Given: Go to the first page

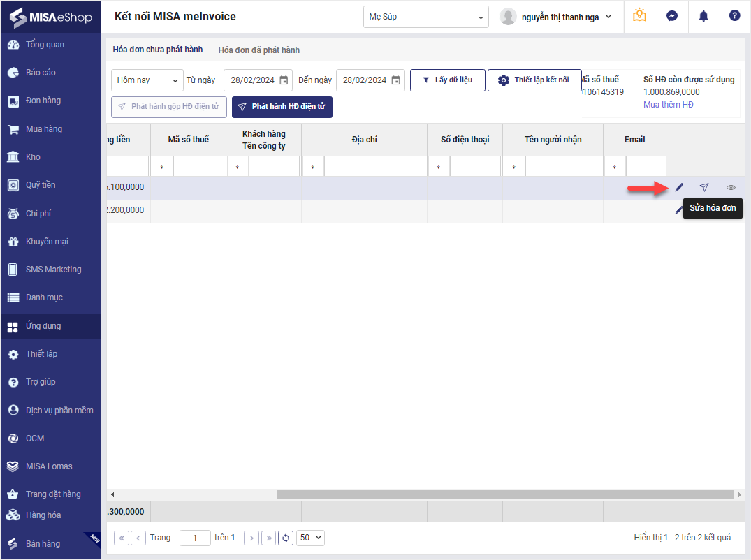Looking at the screenshot, I should click(x=122, y=538).
